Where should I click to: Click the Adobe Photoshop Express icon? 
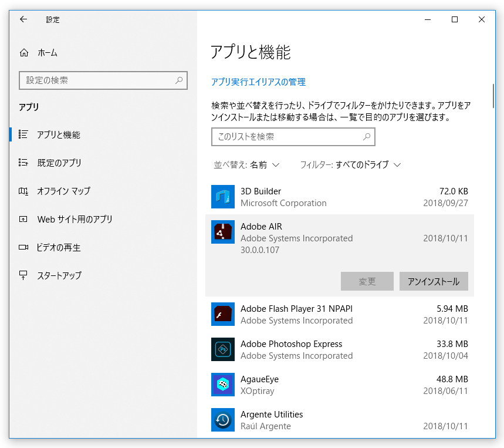coord(223,349)
